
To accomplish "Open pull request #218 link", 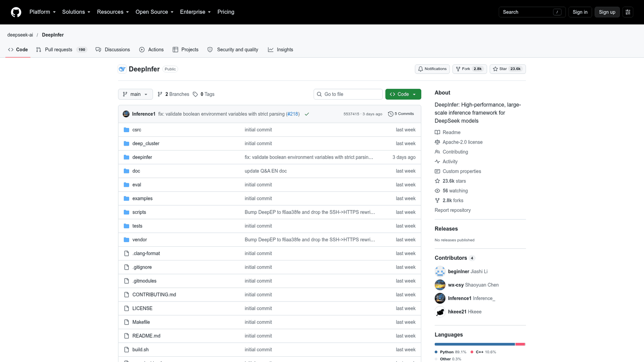I will click(293, 114).
